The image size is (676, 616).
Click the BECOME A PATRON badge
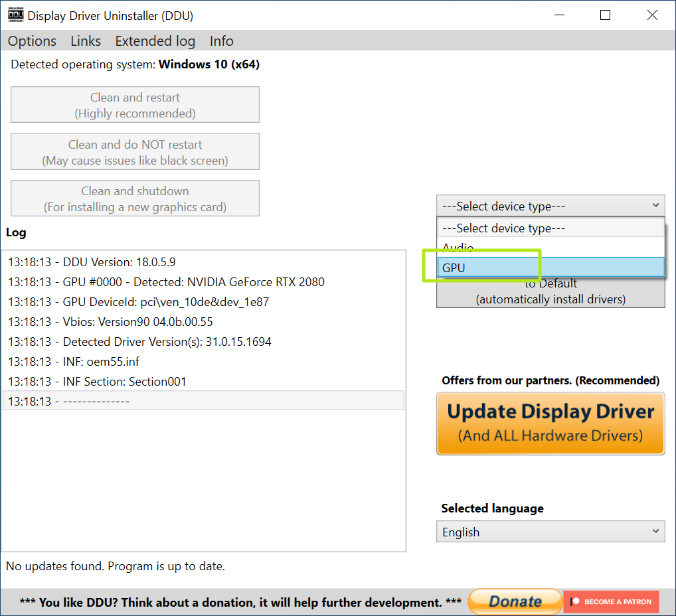pyautogui.click(x=610, y=601)
